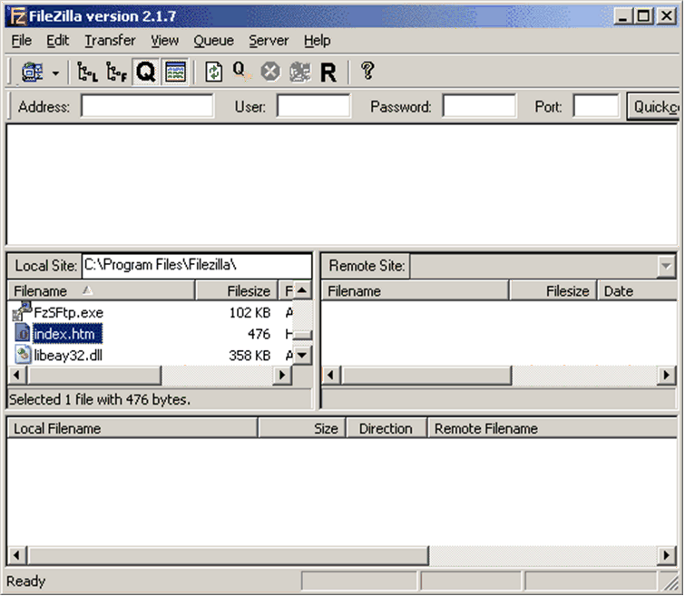Open the Help menu

(318, 41)
